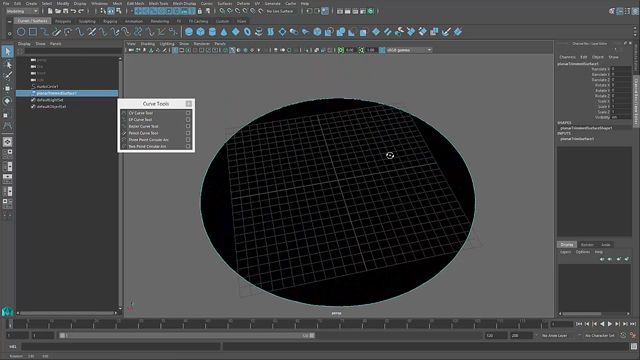
Task: Select by object type mode icon
Action: coord(111,11)
